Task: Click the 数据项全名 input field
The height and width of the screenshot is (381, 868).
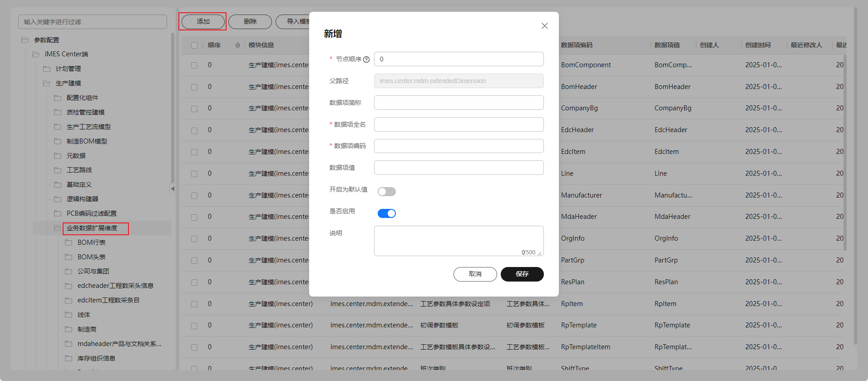Action: 459,124
